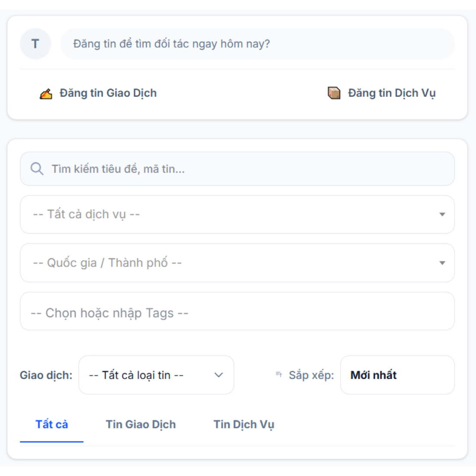Switch to the "Tin Giao Dịch" tab
The image size is (476, 476).
(141, 425)
